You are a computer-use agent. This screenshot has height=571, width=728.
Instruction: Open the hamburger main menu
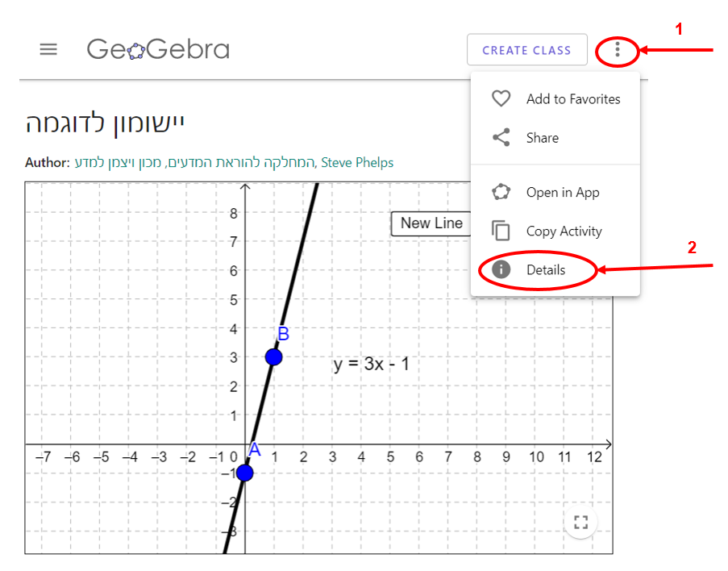(48, 49)
